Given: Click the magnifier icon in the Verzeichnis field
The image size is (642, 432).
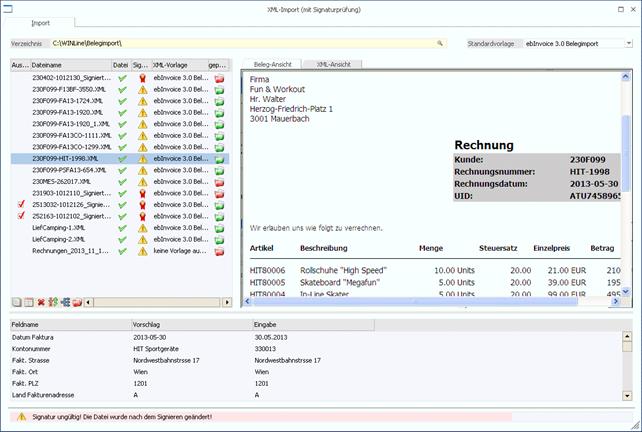Looking at the screenshot, I should pos(439,44).
